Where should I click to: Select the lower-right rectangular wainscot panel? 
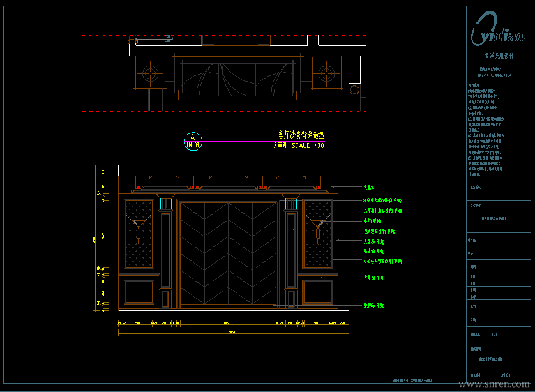pos(318,292)
